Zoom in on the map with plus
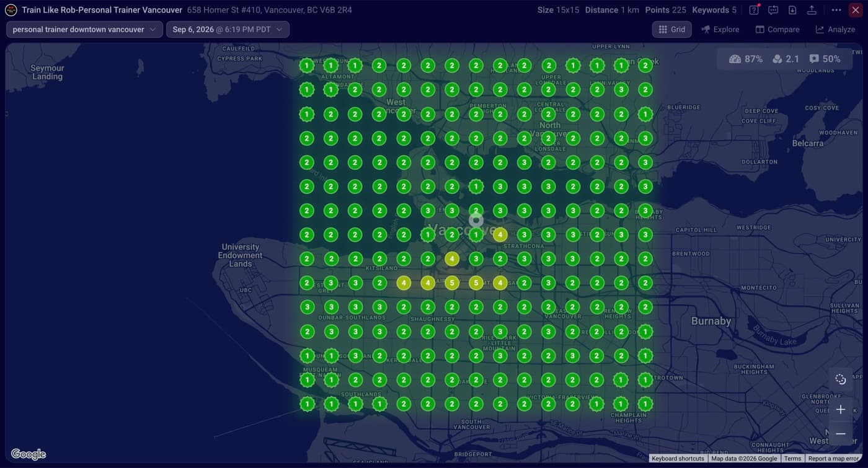868x468 pixels. 841,410
